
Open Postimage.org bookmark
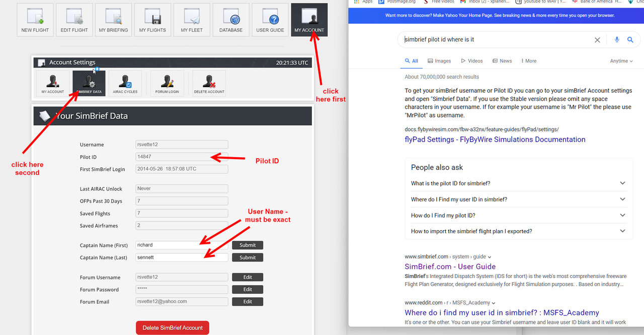pyautogui.click(x=397, y=2)
